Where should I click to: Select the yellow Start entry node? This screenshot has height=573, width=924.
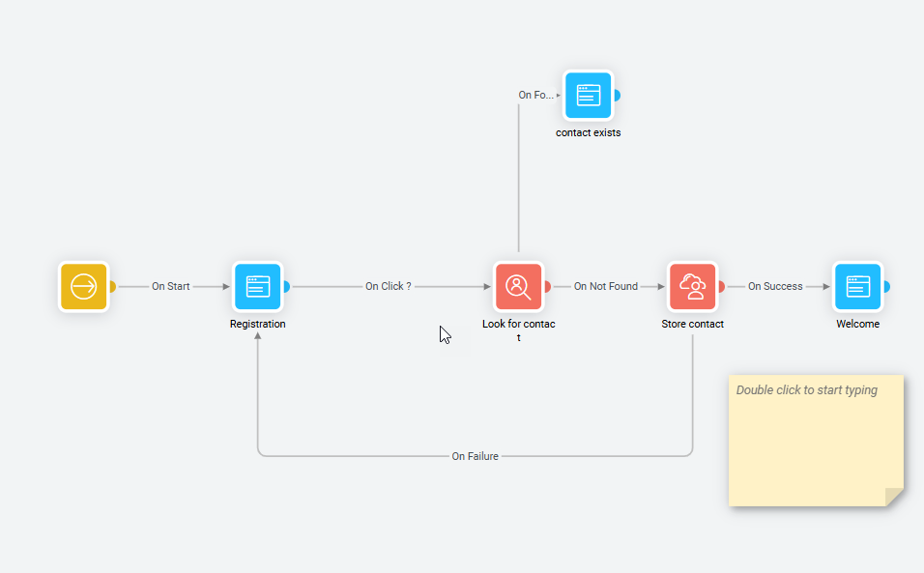[83, 287]
